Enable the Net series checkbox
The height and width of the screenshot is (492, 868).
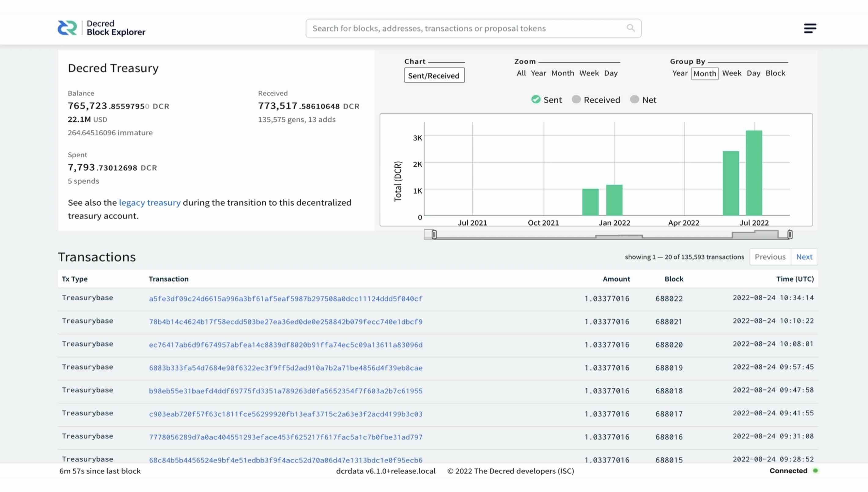click(634, 99)
